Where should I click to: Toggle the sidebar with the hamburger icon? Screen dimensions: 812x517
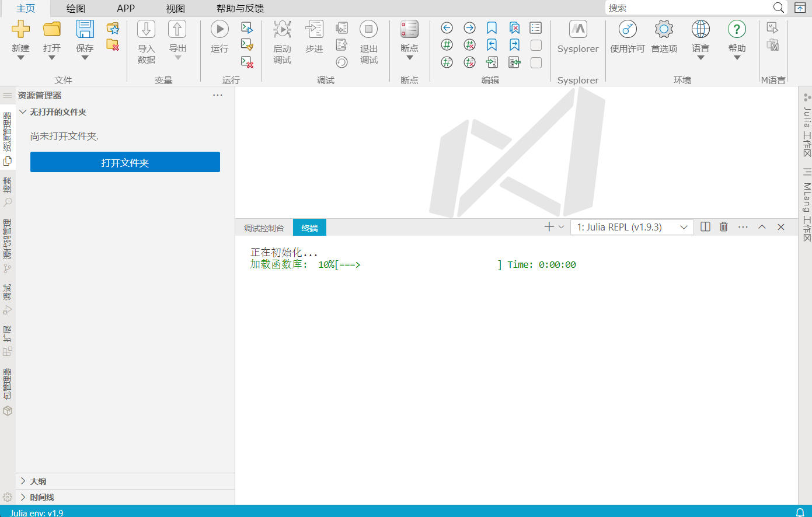[8, 96]
